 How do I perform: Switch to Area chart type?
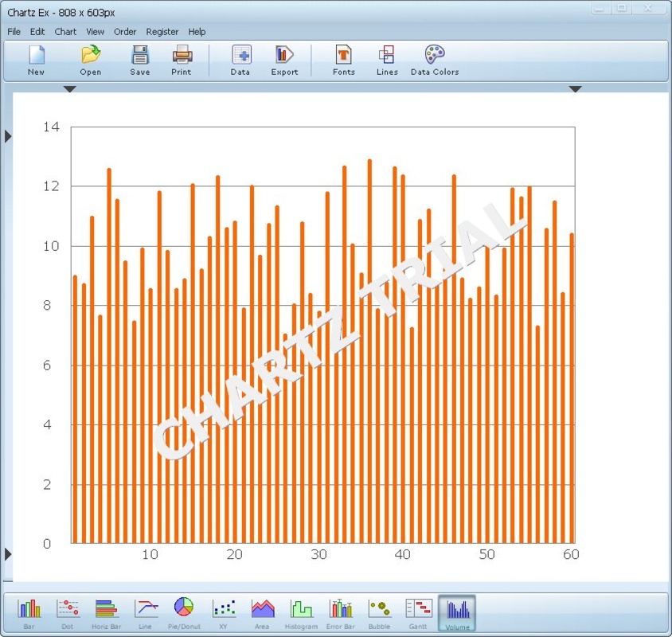(262, 613)
